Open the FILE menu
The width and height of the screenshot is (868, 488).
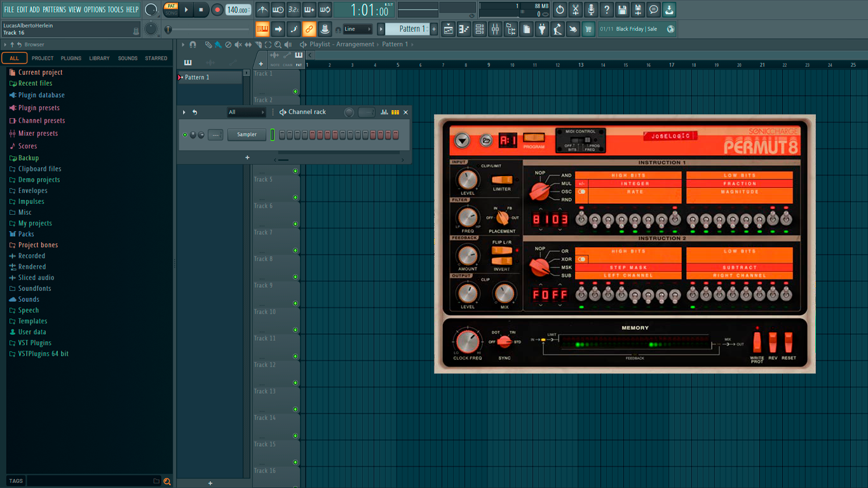tap(9, 10)
